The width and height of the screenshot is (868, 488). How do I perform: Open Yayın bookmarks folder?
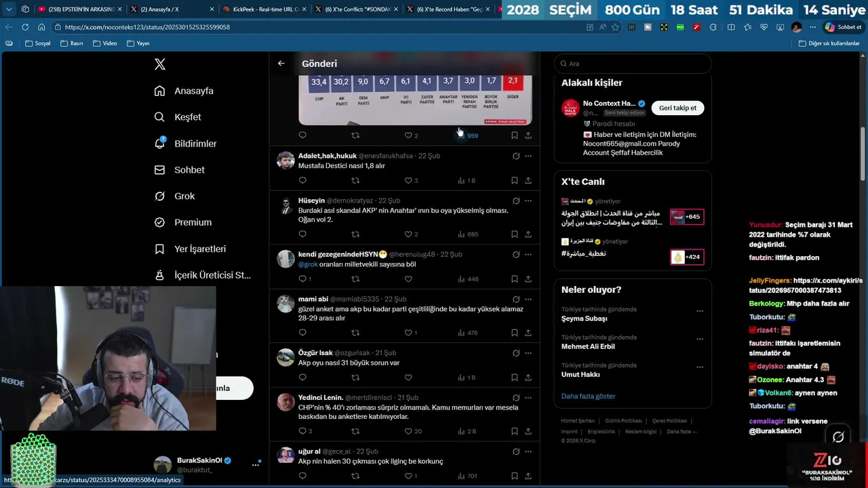click(138, 43)
